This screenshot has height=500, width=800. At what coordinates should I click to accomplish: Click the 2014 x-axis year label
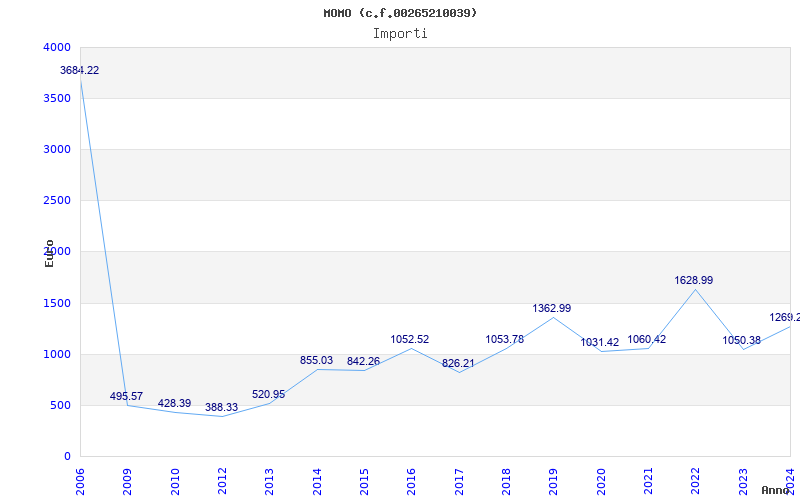pos(317,481)
